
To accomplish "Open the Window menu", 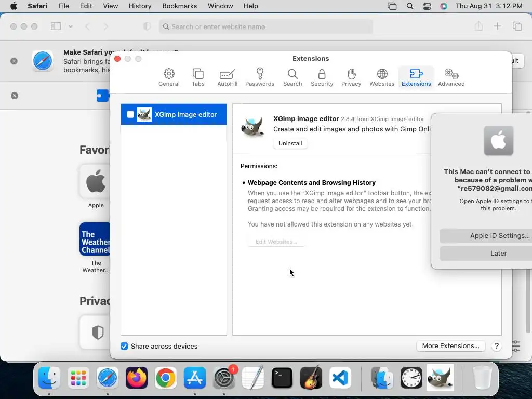I will coord(220,6).
